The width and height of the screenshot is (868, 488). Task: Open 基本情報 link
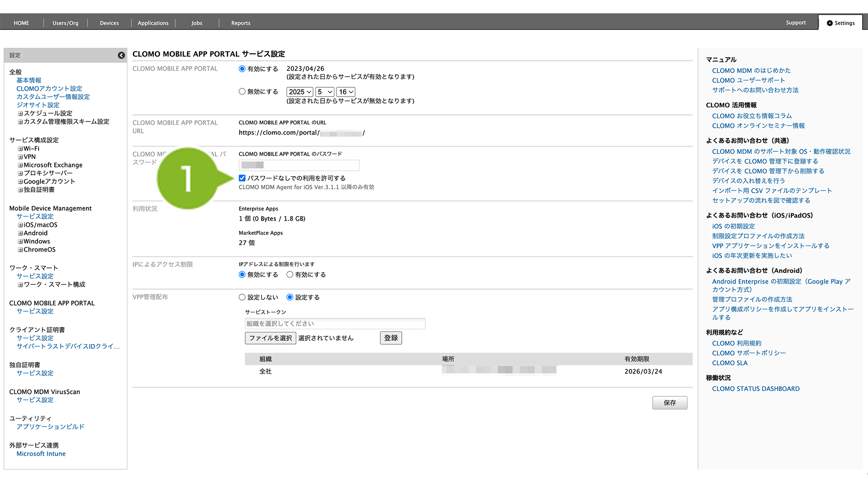pos(29,81)
